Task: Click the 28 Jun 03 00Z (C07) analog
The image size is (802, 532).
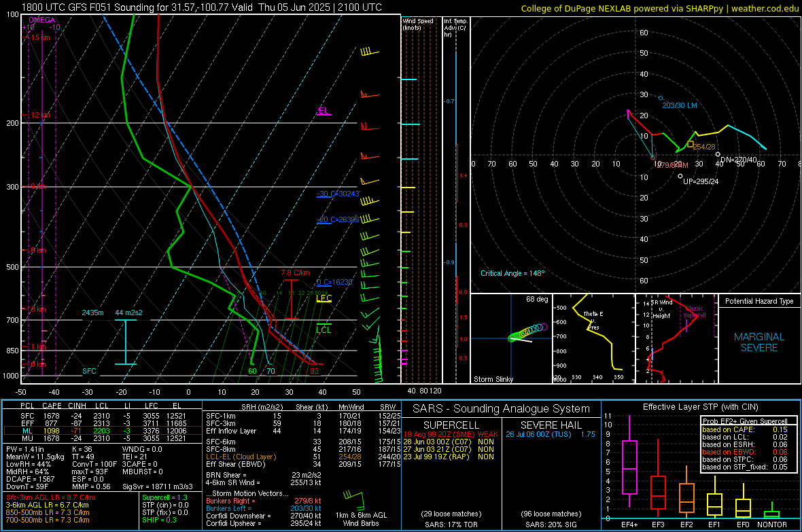Action: (x=449, y=442)
